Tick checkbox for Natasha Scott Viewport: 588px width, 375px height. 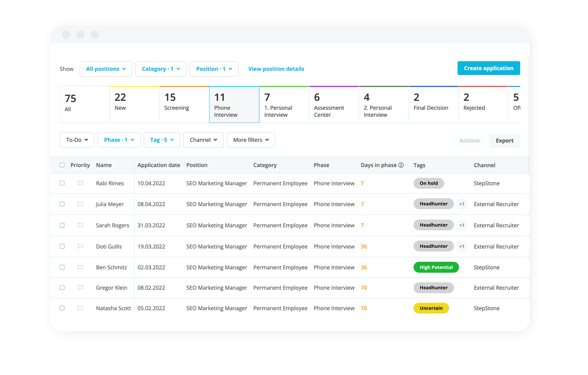pyautogui.click(x=62, y=308)
